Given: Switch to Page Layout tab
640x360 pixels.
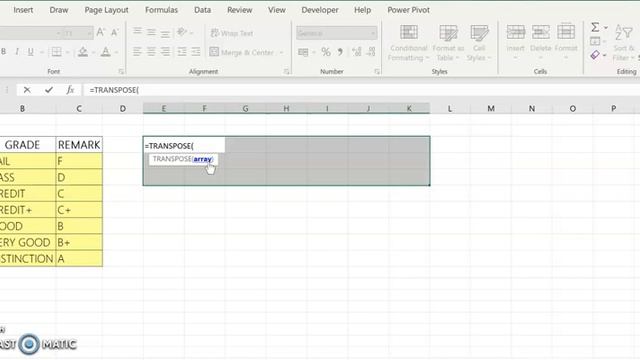Looking at the screenshot, I should click(107, 10).
